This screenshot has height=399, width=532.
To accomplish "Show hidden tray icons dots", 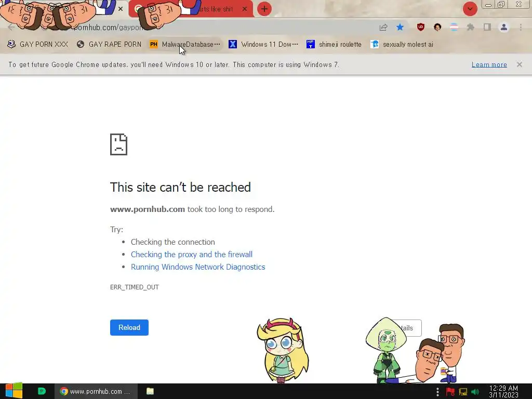I will pyautogui.click(x=437, y=392).
